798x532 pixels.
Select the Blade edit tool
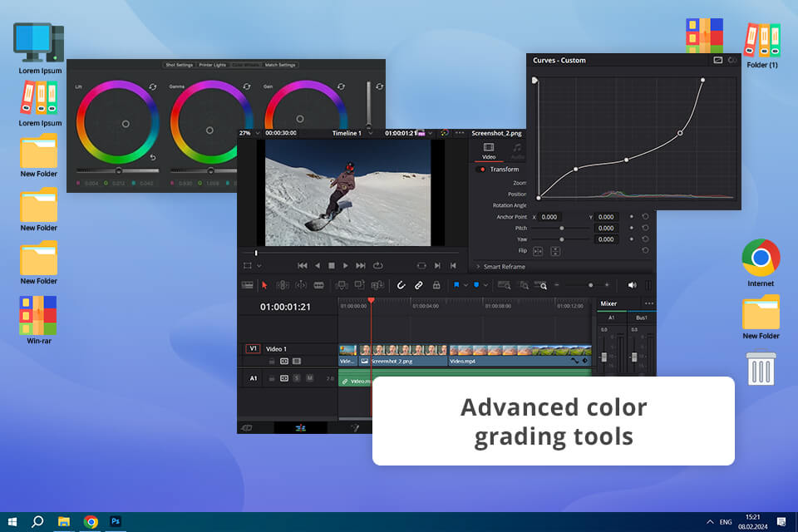click(x=319, y=285)
